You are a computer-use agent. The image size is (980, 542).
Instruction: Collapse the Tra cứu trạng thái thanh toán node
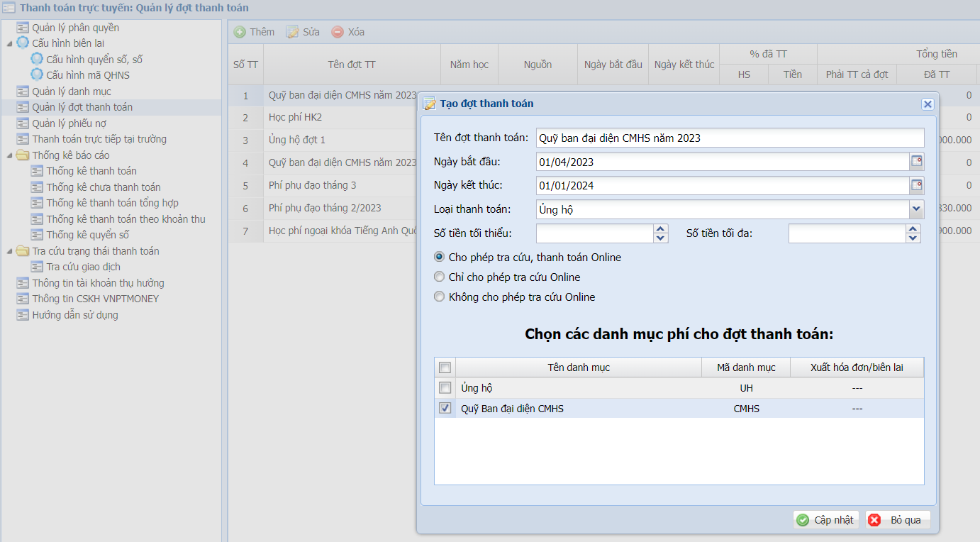point(9,251)
